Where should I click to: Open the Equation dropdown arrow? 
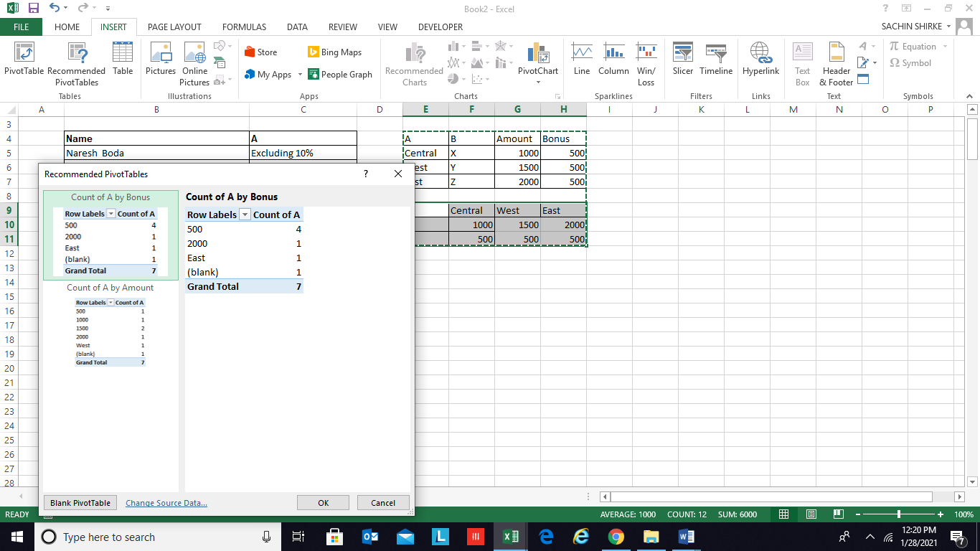pyautogui.click(x=945, y=47)
